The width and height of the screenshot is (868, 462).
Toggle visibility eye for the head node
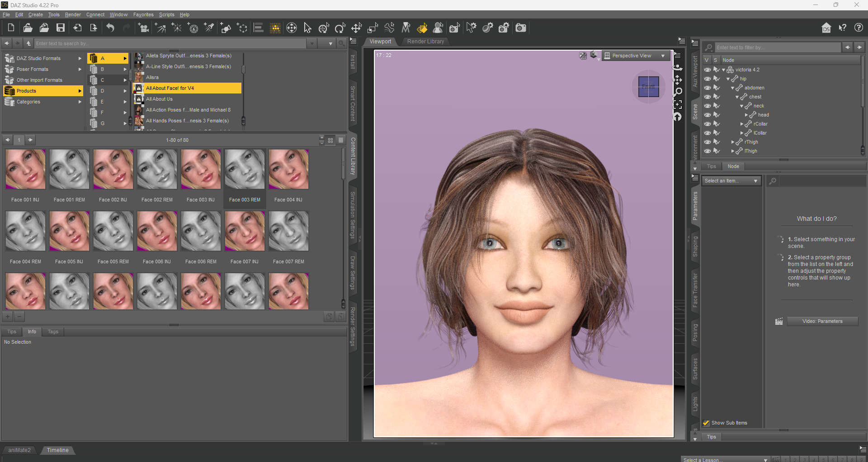click(x=708, y=115)
